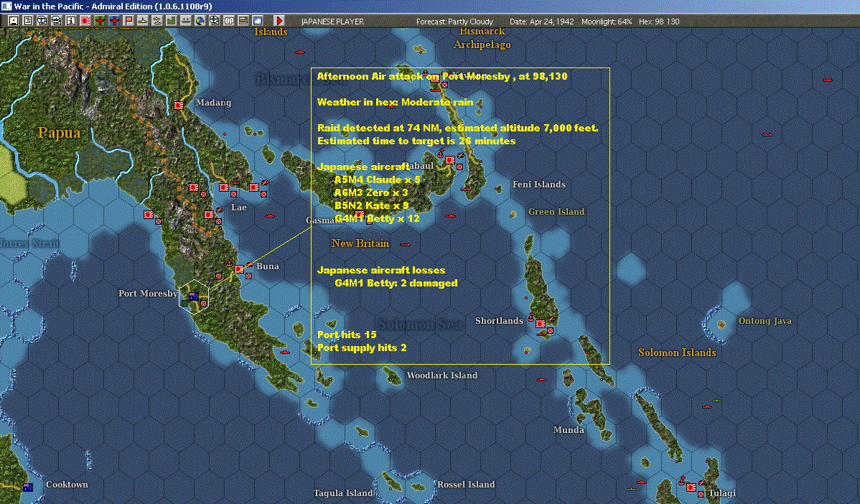The width and height of the screenshot is (860, 504).
Task: Select the Japanese base marker at Madang
Action: tap(179, 105)
